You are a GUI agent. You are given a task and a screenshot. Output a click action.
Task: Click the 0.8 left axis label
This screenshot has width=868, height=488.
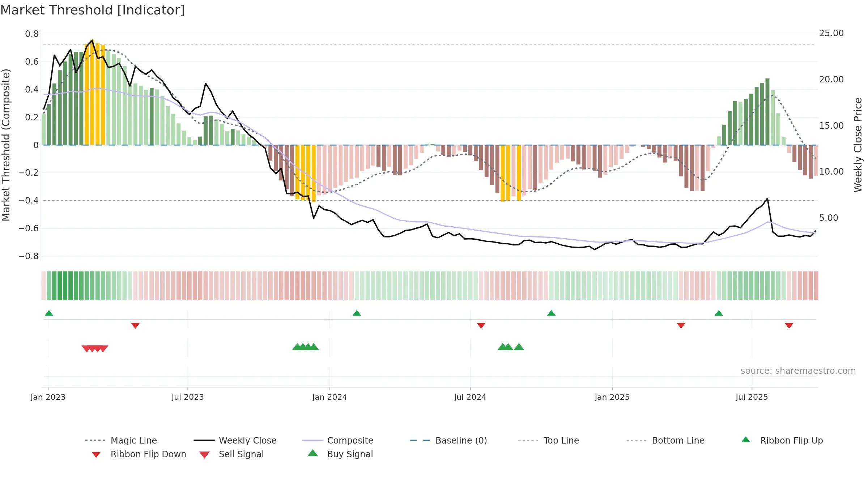[x=32, y=34]
